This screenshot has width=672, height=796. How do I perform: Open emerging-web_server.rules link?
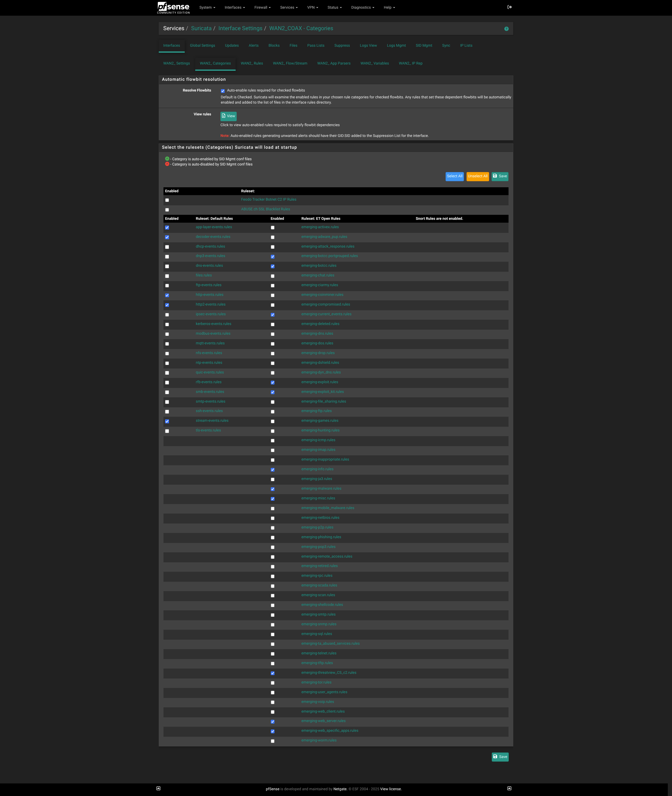pos(324,721)
